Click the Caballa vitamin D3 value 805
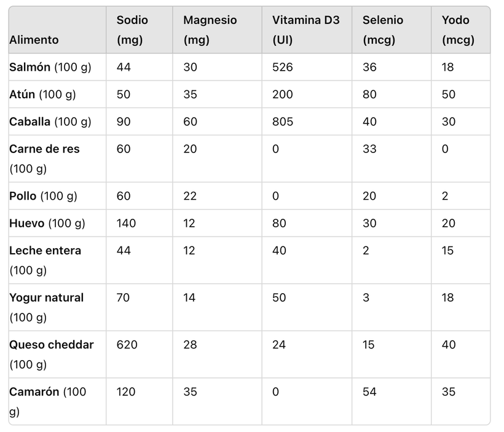 click(283, 122)
